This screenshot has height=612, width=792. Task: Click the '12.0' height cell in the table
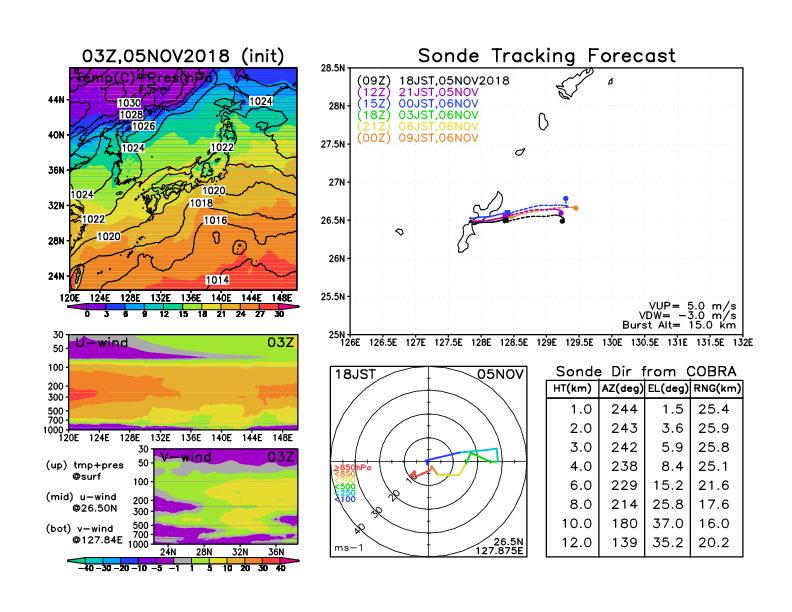(576, 543)
